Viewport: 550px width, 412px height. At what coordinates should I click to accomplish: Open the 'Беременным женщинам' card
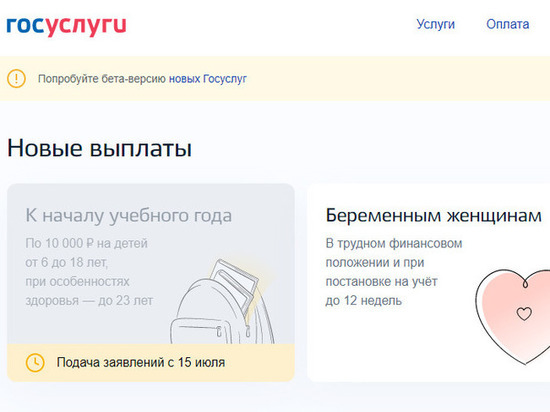pos(429,282)
